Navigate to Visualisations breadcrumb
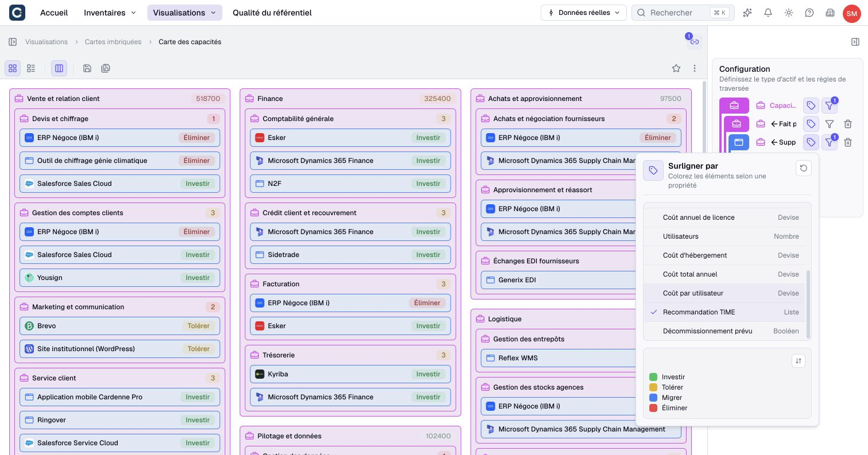This screenshot has height=455, width=868. click(46, 42)
